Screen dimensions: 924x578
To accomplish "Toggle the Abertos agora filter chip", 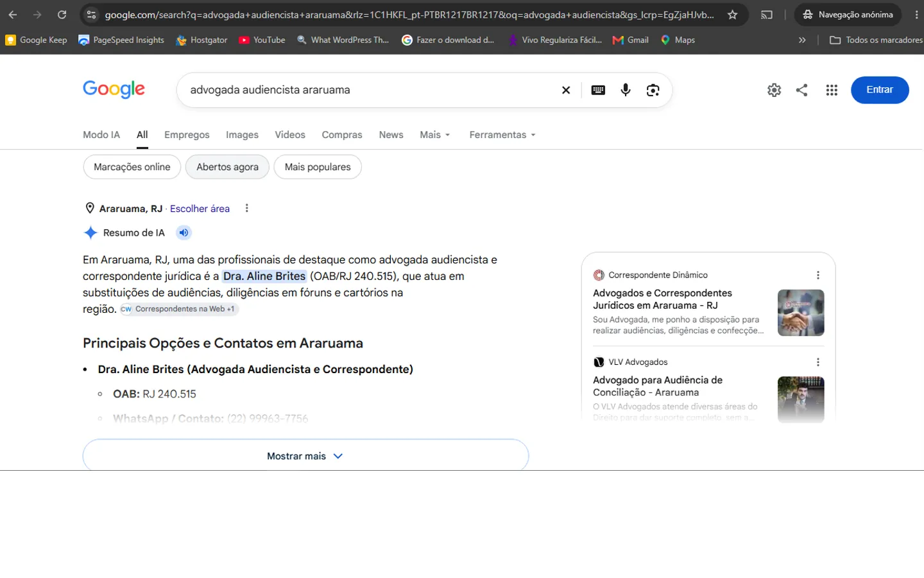I will point(227,167).
